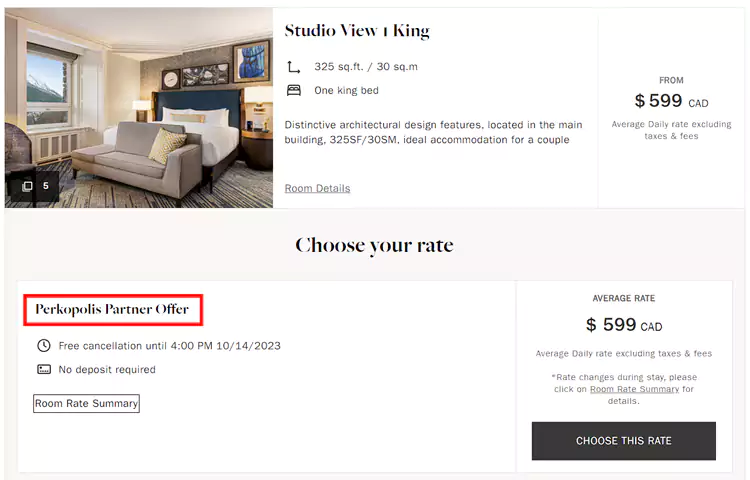This screenshot has height=480, width=750.
Task: Click the clock icon beside free cancellation
Action: point(44,346)
